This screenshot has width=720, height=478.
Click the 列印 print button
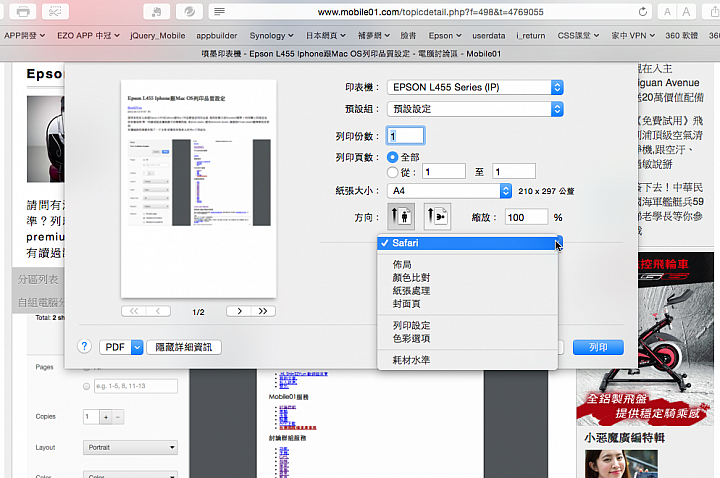(598, 347)
